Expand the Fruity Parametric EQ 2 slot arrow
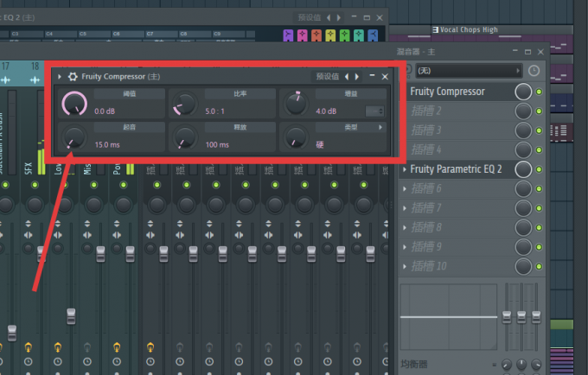The image size is (588, 375). click(x=405, y=169)
